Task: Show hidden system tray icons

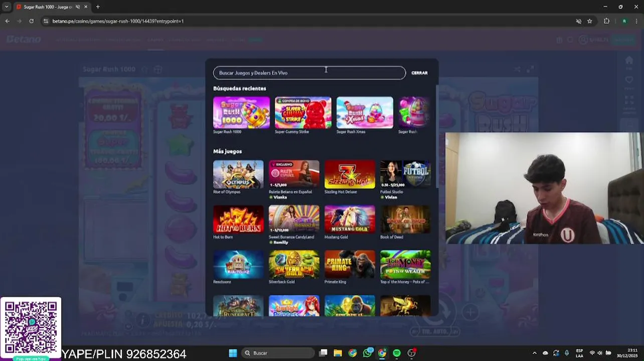Action: (x=534, y=353)
